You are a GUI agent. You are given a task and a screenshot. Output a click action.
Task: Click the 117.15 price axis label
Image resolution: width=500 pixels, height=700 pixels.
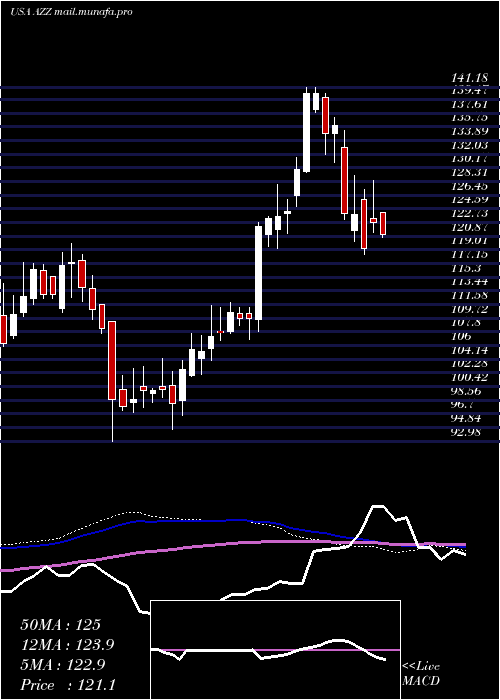(470, 254)
